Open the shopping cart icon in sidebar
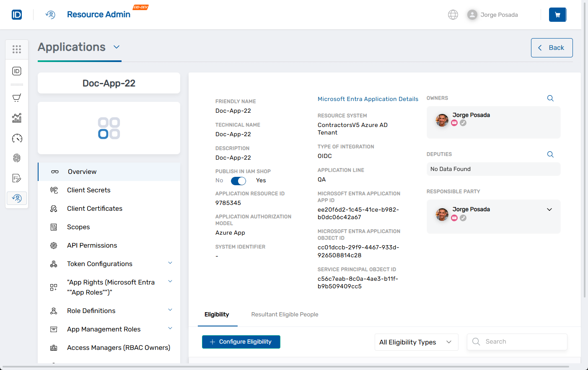This screenshot has width=588, height=370. click(x=17, y=98)
